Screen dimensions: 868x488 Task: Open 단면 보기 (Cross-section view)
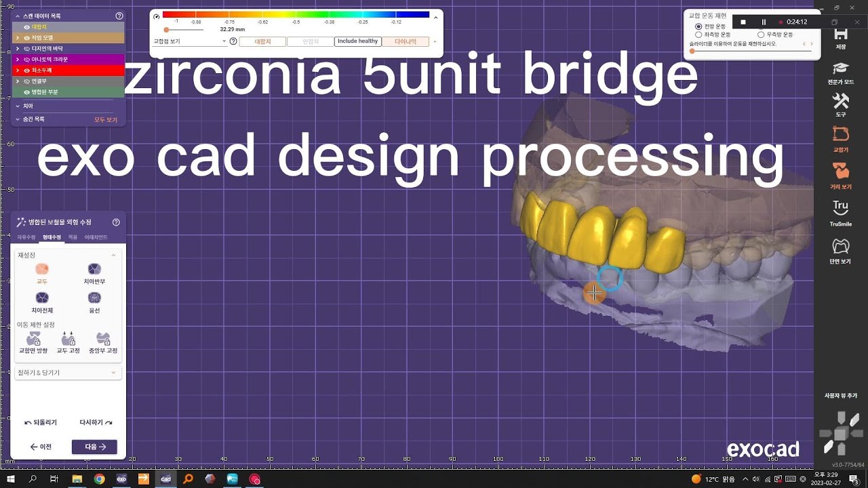coord(841,250)
